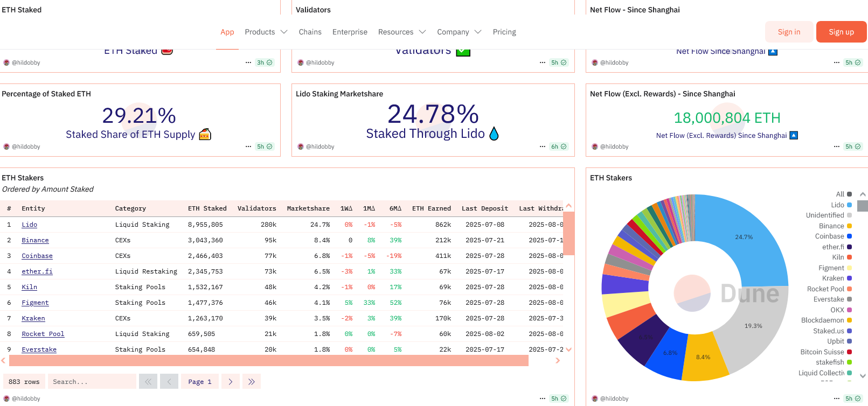Open more options on Net Flow Since Shanghai card
The image size is (868, 406).
coord(837,62)
